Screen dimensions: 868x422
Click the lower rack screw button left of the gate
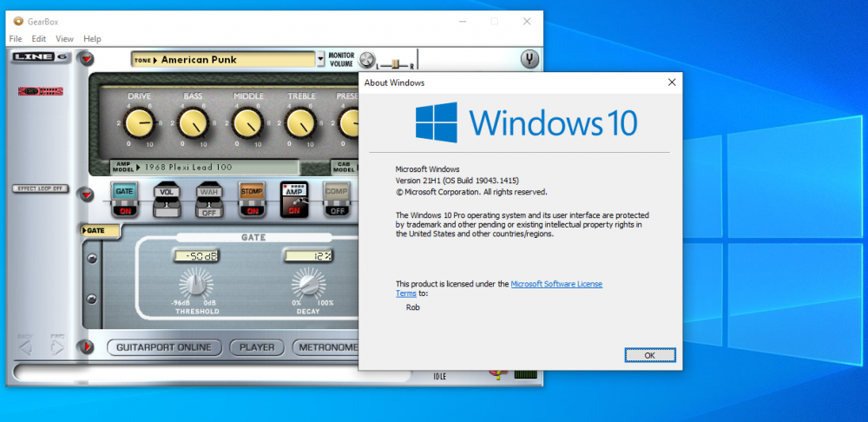[x=93, y=300]
